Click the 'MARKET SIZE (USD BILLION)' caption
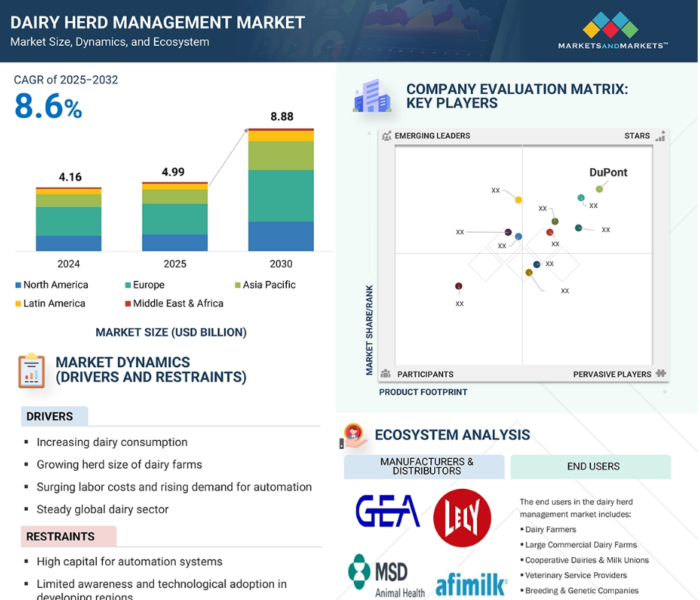The image size is (700, 600). [x=171, y=333]
